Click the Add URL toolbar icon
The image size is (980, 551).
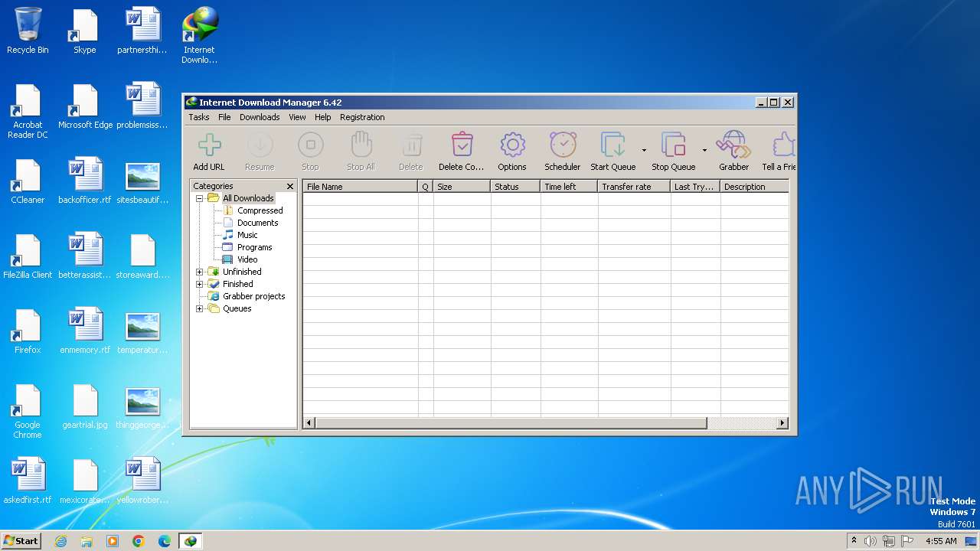click(x=209, y=145)
